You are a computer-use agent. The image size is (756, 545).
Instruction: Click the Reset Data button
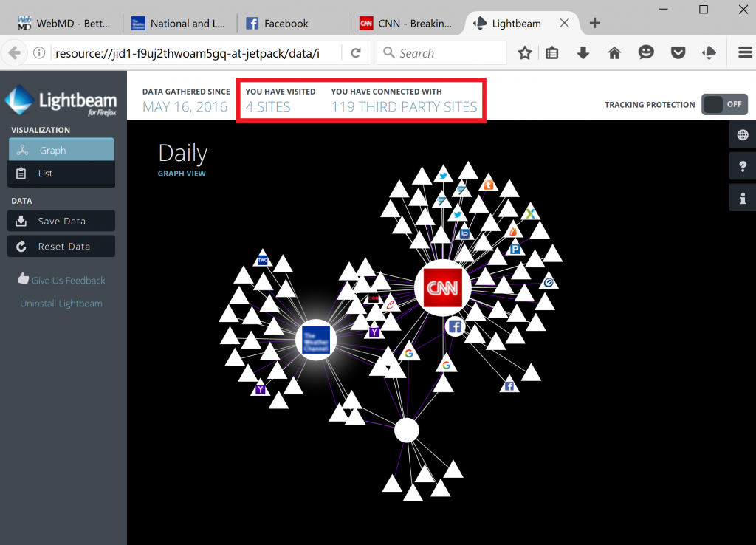(x=61, y=247)
